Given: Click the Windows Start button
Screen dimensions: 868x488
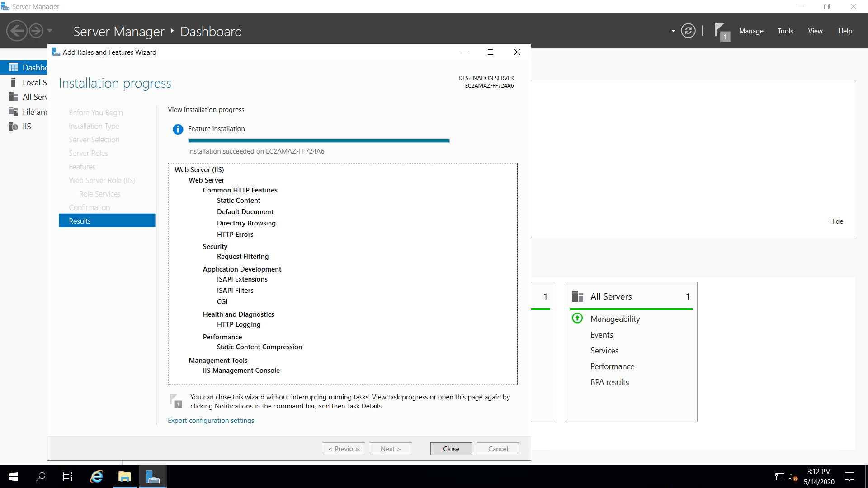Looking at the screenshot, I should pyautogui.click(x=14, y=477).
